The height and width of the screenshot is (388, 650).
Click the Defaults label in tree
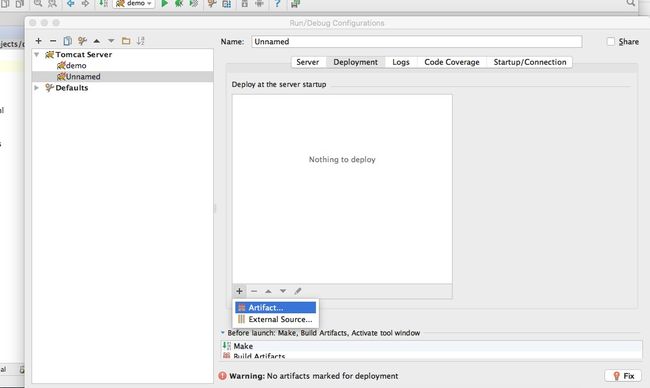pyautogui.click(x=72, y=87)
